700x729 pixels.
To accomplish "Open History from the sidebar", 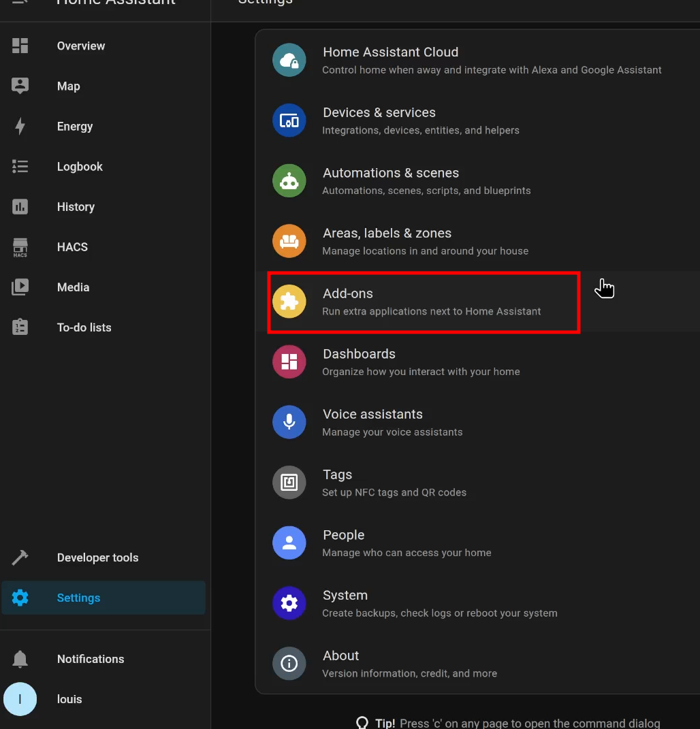I will 76,207.
